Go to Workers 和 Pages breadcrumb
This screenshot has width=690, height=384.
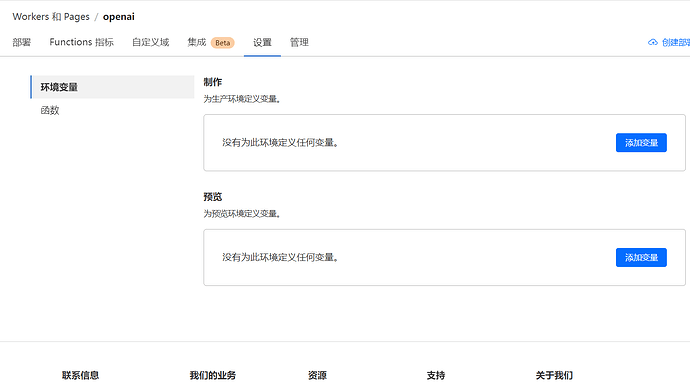(x=51, y=17)
